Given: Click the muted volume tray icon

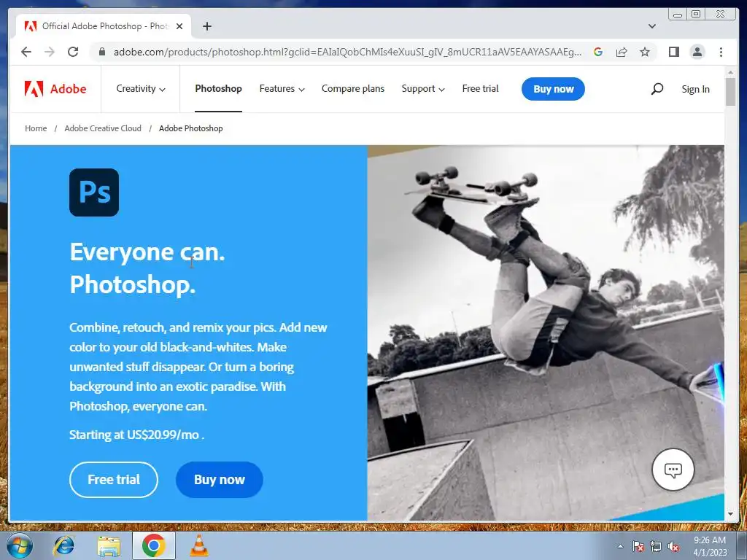Looking at the screenshot, I should pos(673,547).
